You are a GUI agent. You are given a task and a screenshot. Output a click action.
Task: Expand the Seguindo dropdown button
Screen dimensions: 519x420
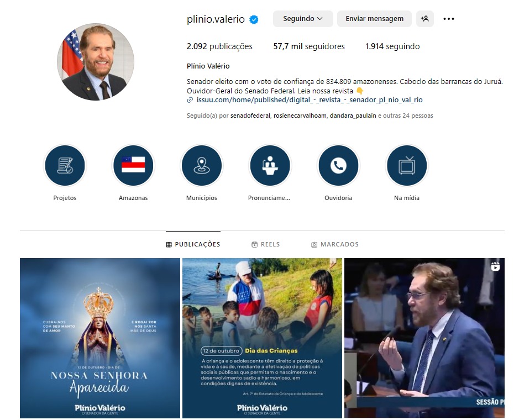[x=303, y=19]
